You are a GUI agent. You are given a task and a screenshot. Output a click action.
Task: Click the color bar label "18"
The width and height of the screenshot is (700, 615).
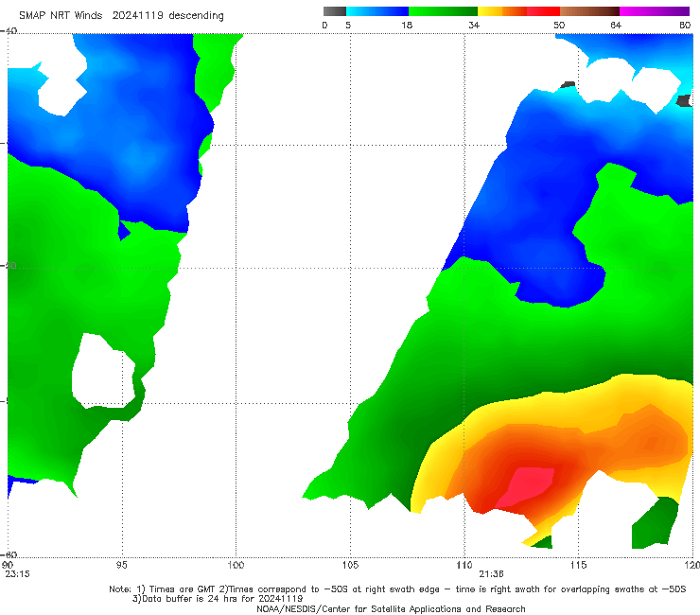[x=407, y=25]
